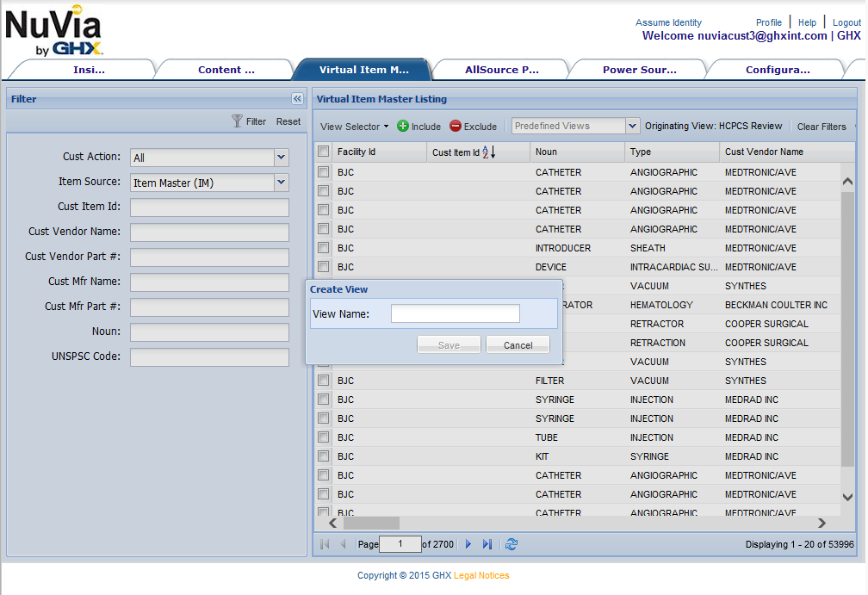This screenshot has height=595, width=868.
Task: Refresh the item listing grid
Action: click(x=512, y=544)
